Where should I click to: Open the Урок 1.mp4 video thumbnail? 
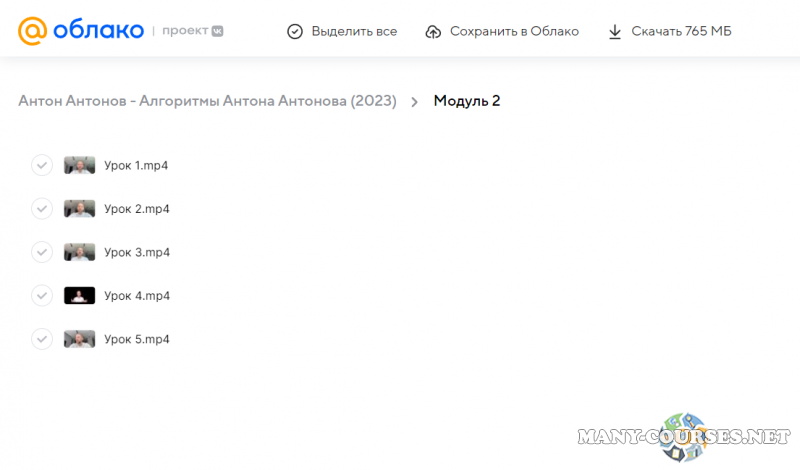point(79,165)
